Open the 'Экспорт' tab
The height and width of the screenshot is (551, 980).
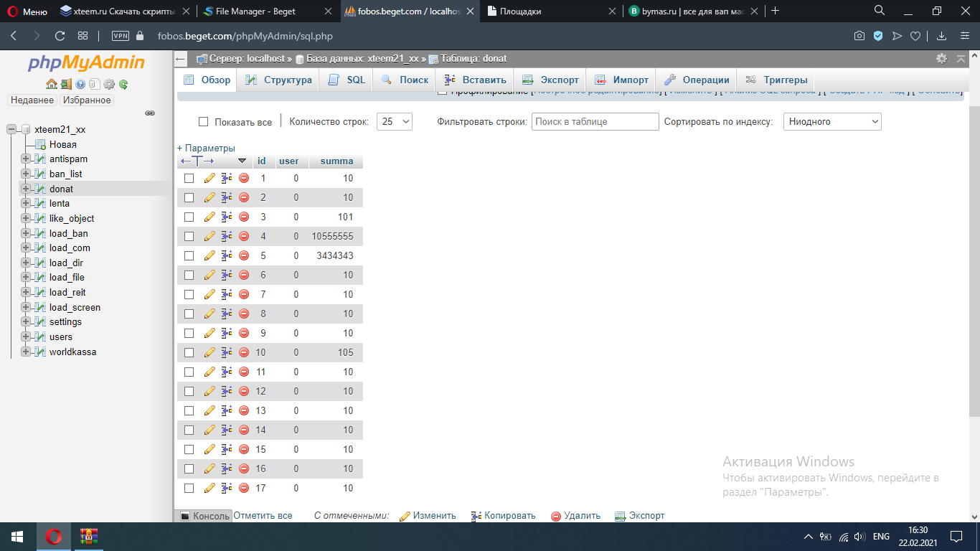click(x=550, y=80)
